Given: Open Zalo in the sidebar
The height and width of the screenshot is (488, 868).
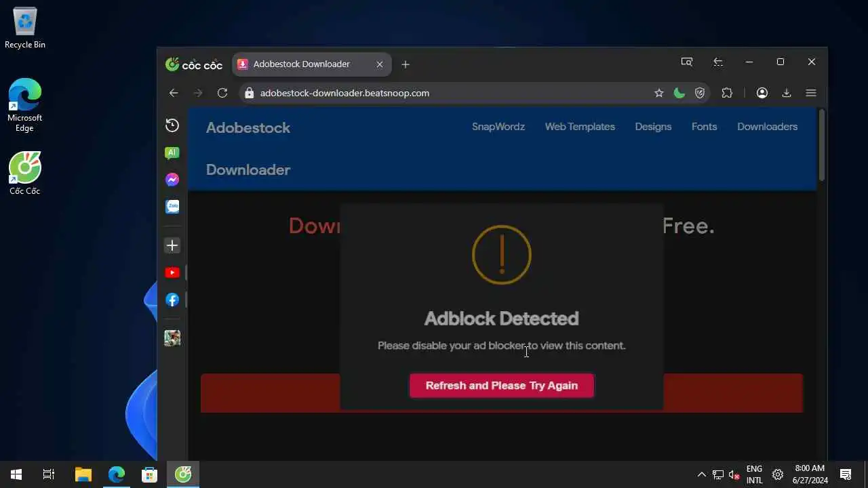Looking at the screenshot, I should coord(172,207).
